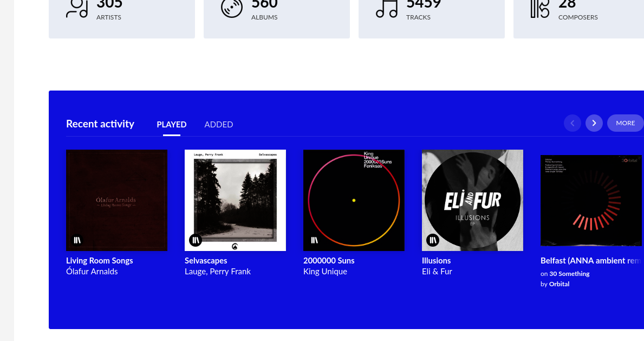Go to next recent activity page
The width and height of the screenshot is (644, 341).
click(594, 123)
